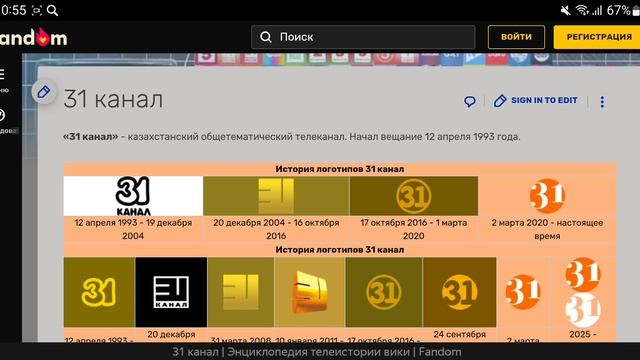This screenshot has height=360, width=640.
Task: Open the three-dot more options menu
Action: pos(602,102)
